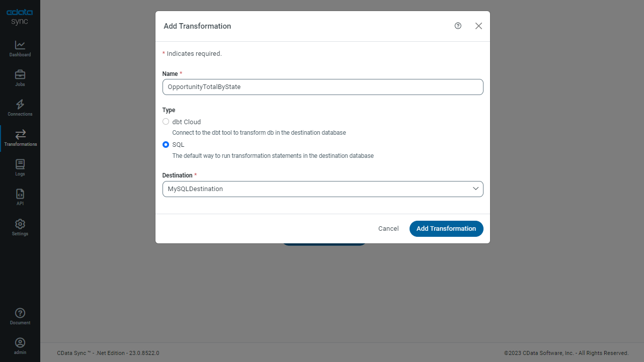Select the dbt Cloud radio button

[x=166, y=122]
